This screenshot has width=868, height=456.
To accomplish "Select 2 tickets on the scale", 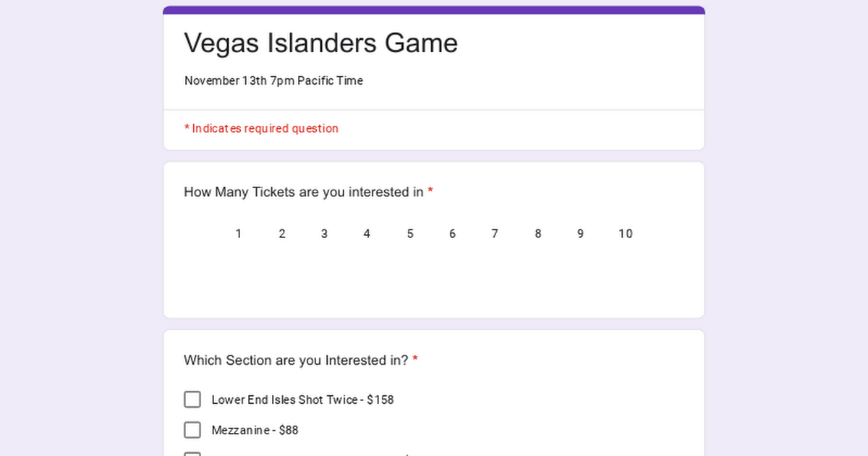I will (281, 234).
